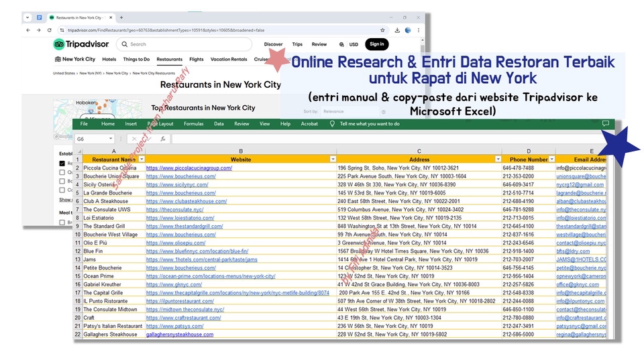644x362 pixels.
Task: Switch to the Excel Formulas tab
Action: point(193,123)
